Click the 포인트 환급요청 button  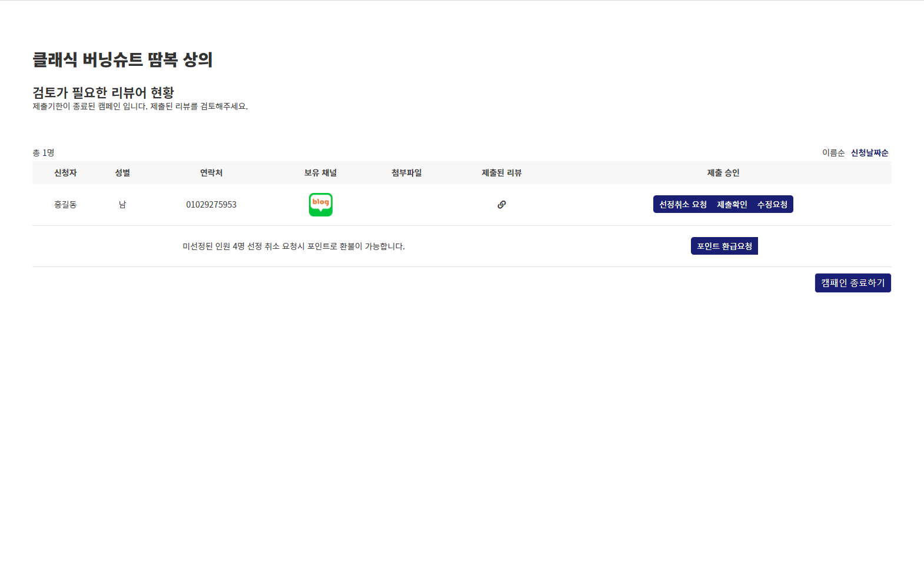(x=724, y=246)
